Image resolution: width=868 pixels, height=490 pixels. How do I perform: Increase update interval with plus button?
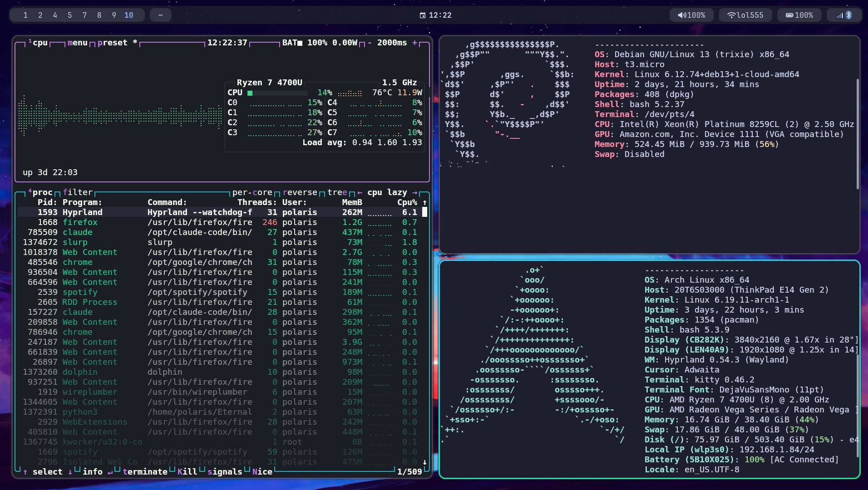(x=414, y=43)
